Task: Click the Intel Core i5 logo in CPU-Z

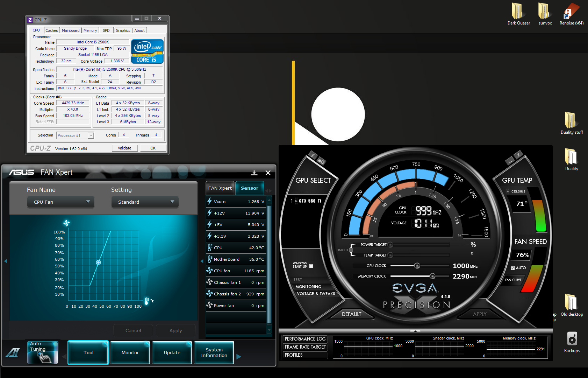Action: click(x=147, y=51)
